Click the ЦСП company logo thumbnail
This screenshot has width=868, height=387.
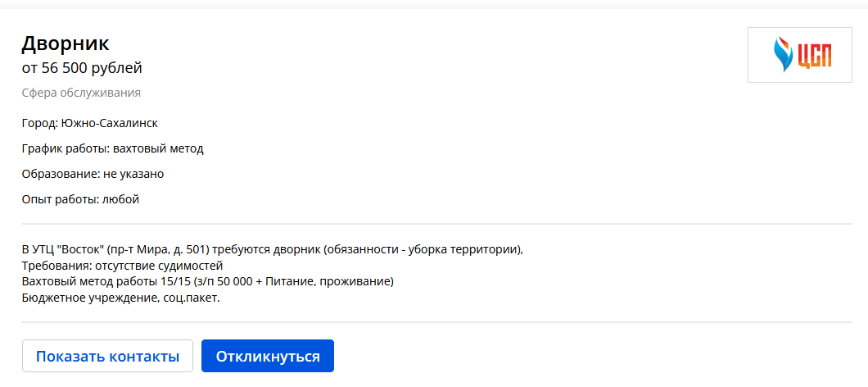[x=799, y=55]
